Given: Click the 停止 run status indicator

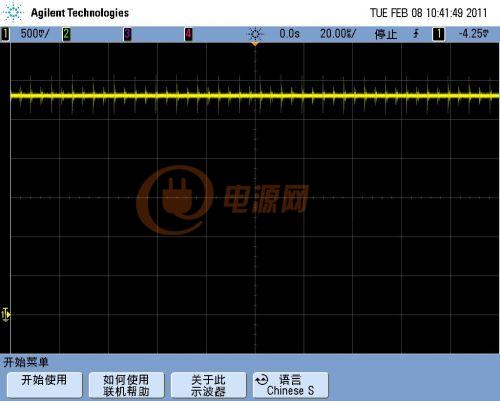Looking at the screenshot, I should click(x=386, y=34).
